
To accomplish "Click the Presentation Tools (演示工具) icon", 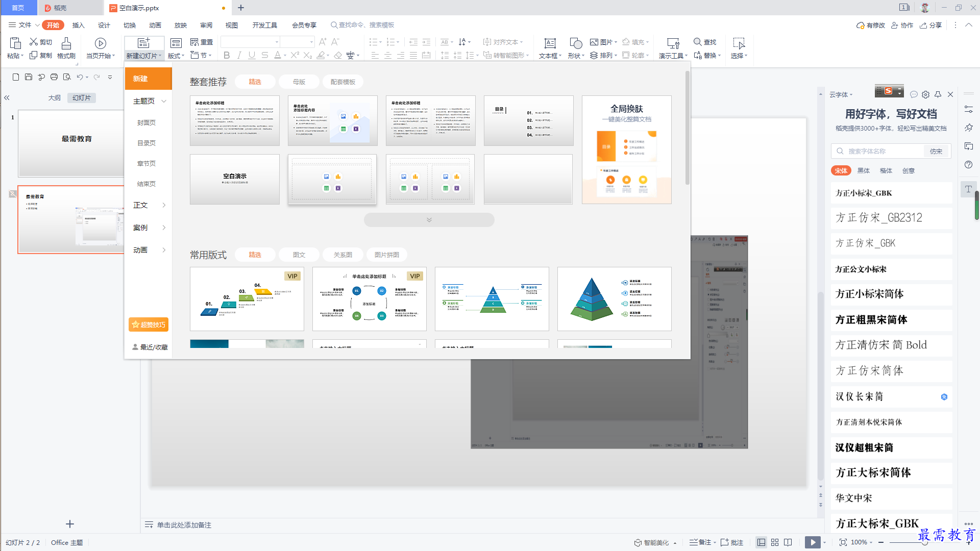I will (673, 43).
